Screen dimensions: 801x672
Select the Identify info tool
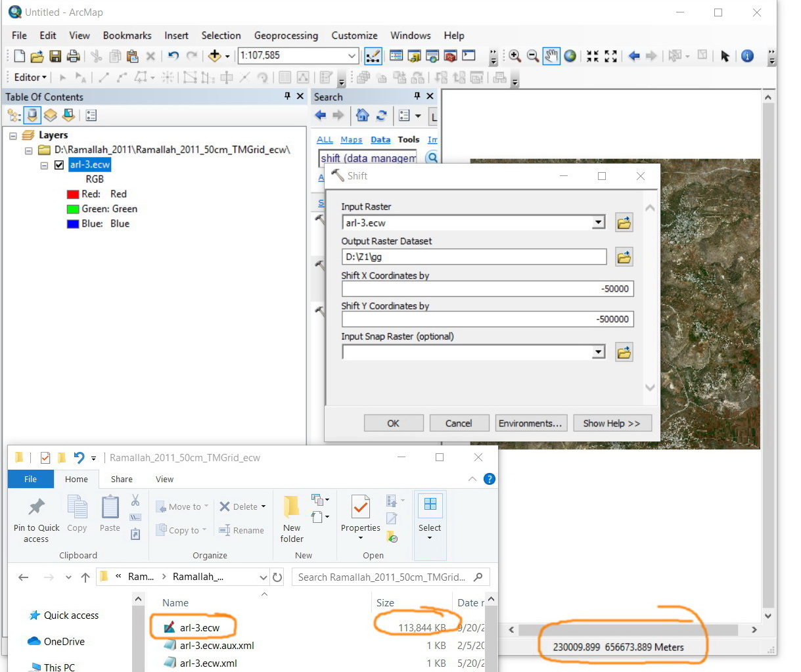coord(747,56)
